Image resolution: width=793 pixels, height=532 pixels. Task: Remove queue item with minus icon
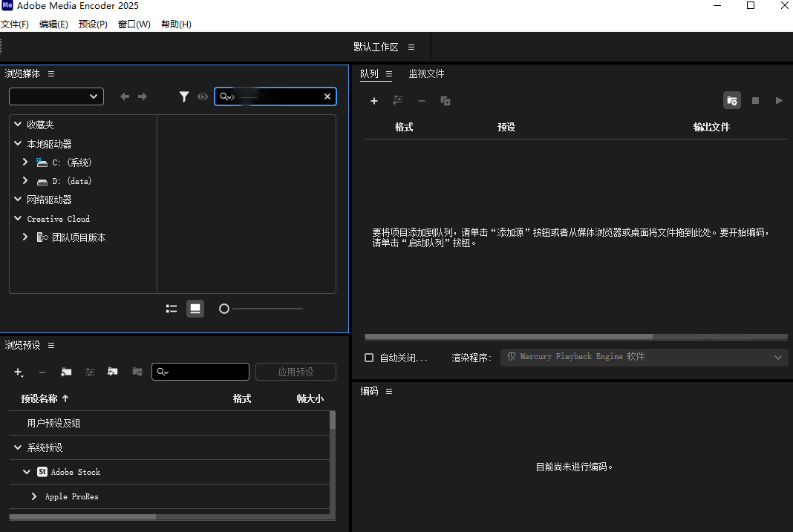click(x=422, y=101)
